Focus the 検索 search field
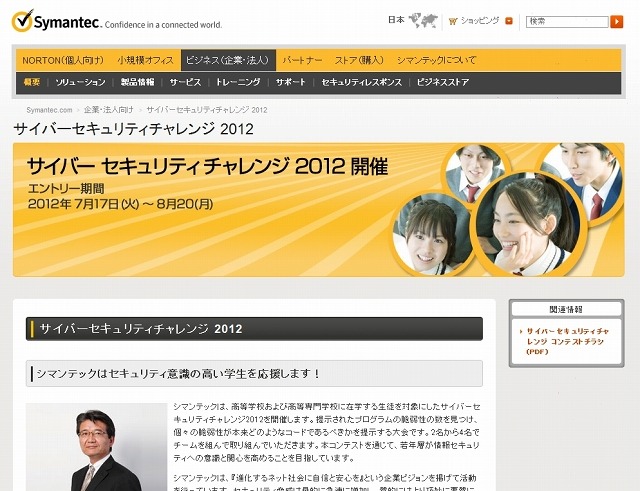 567,21
